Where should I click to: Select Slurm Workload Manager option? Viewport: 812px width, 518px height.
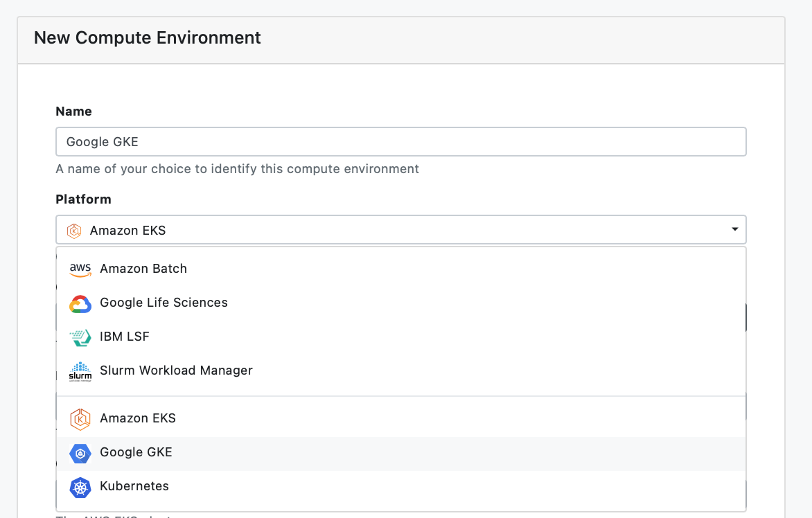pos(176,370)
